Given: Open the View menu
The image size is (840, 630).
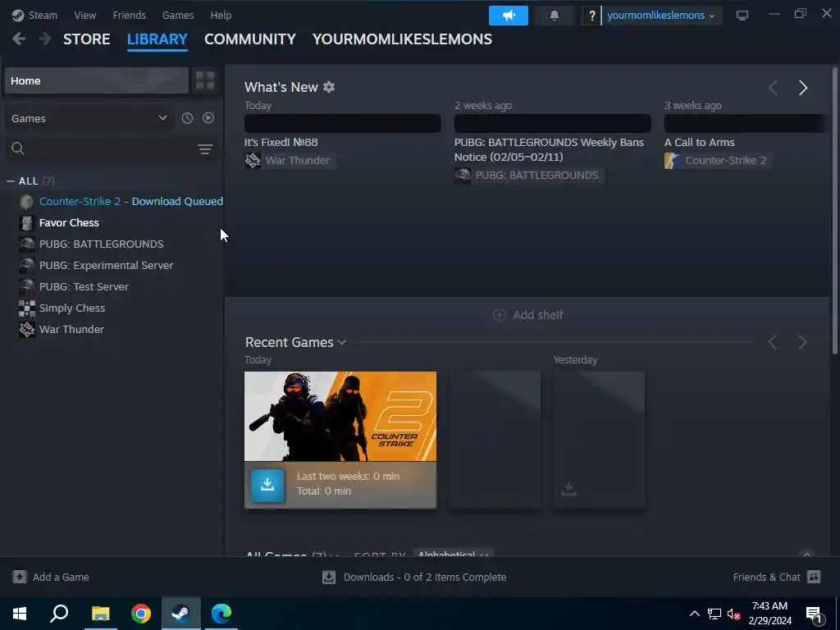Looking at the screenshot, I should [x=85, y=15].
